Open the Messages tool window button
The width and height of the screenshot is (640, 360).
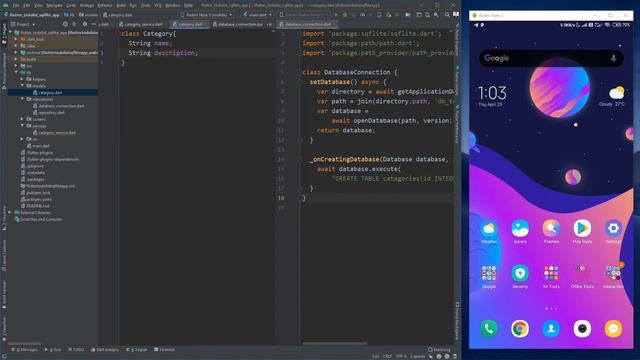pyautogui.click(x=24, y=350)
